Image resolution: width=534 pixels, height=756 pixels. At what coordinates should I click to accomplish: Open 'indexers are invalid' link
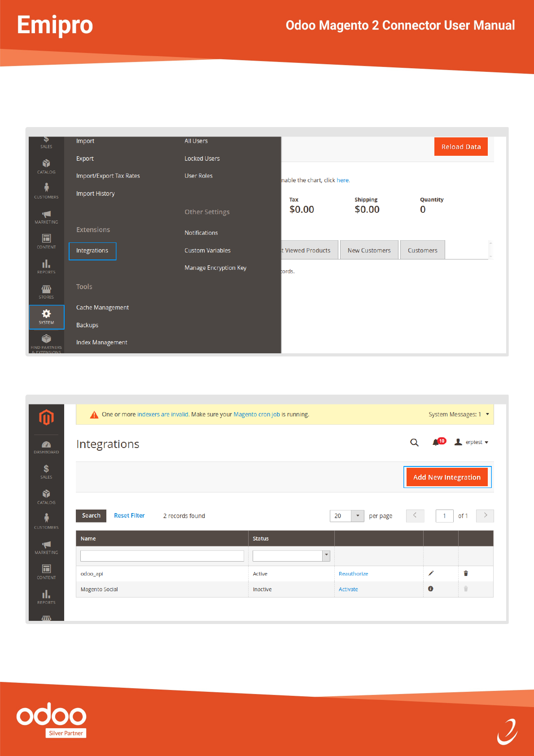163,414
